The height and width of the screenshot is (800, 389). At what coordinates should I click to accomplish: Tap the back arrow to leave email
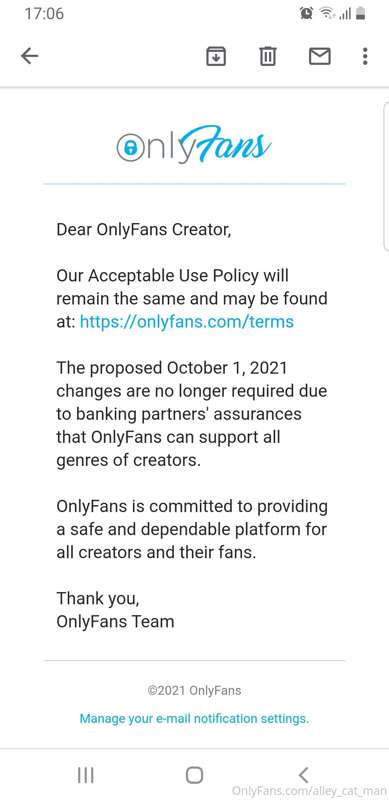coord(30,56)
